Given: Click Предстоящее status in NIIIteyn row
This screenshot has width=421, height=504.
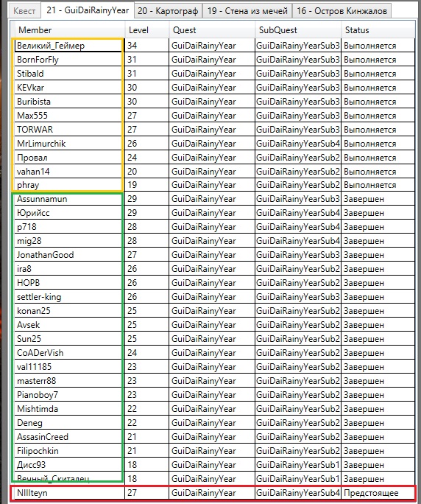Looking at the screenshot, I should (x=378, y=493).
